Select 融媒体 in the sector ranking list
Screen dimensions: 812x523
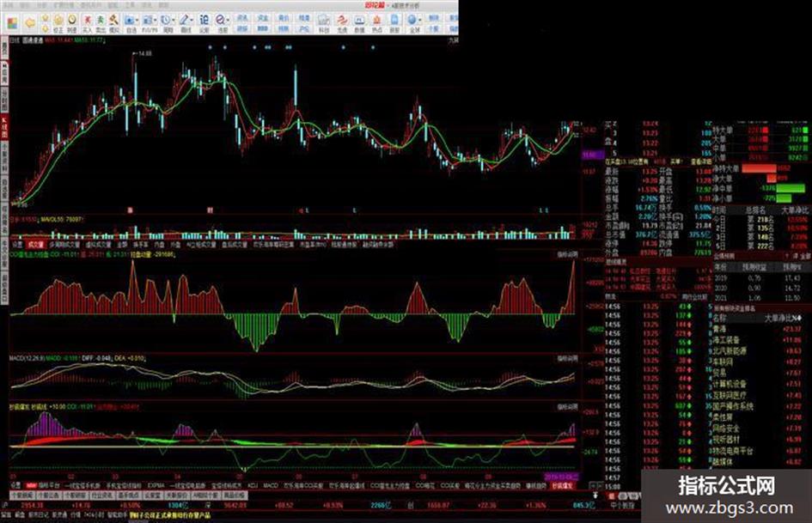723,461
